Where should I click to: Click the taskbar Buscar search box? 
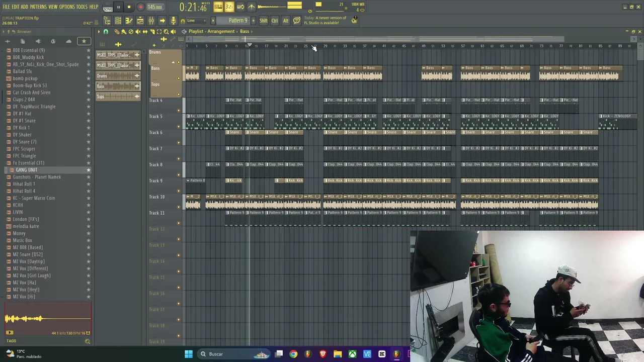[x=234, y=354]
